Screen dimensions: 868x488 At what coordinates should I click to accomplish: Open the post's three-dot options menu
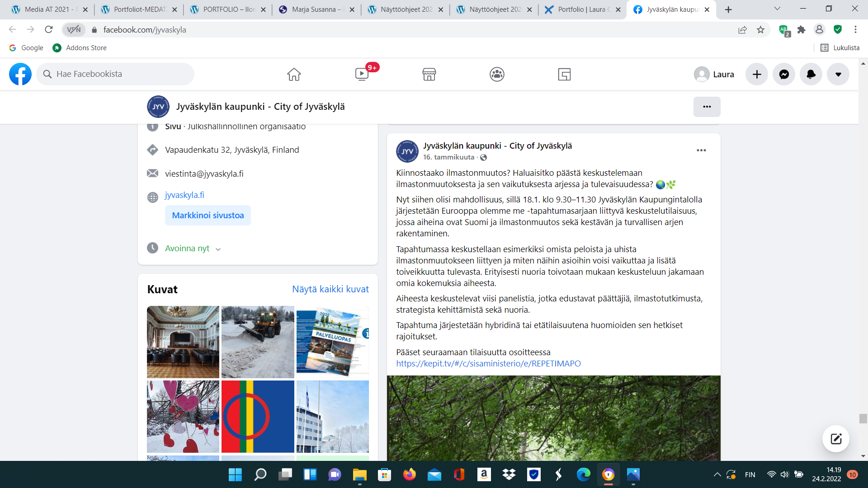pos(701,150)
